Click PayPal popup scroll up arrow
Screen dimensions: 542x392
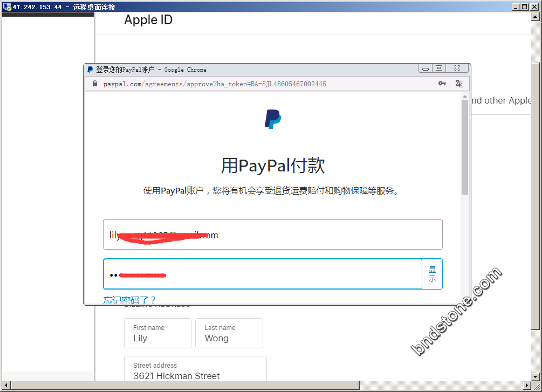[465, 97]
